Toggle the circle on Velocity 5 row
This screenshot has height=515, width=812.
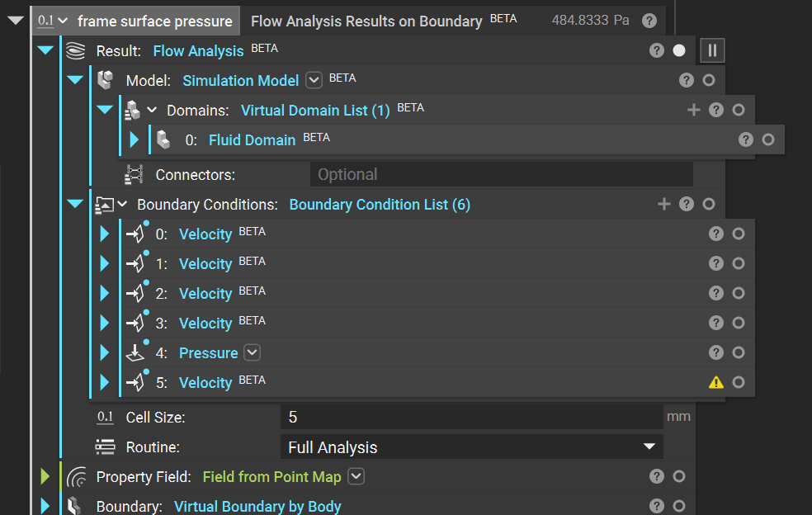pyautogui.click(x=739, y=382)
